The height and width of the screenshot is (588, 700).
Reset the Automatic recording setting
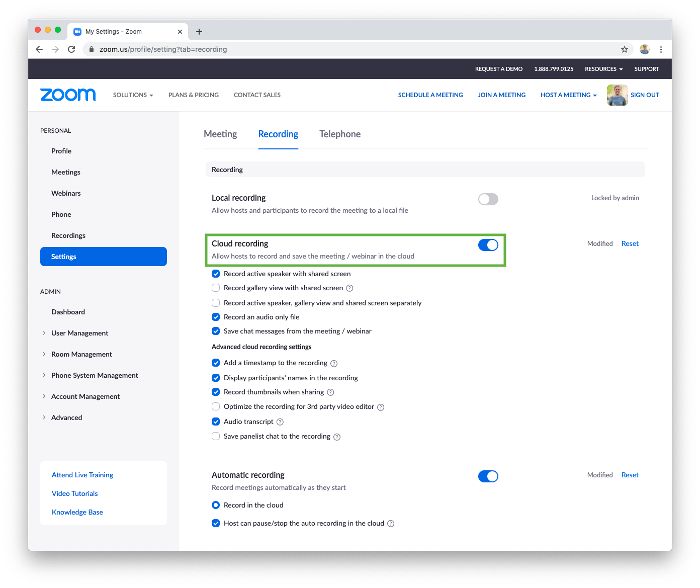(x=630, y=475)
